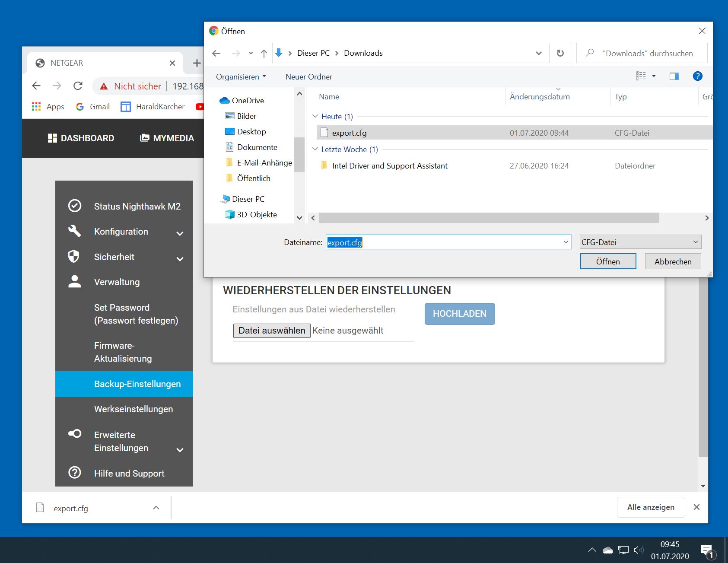Click the refresh icon in the file dialog
Screen dimensions: 728x563
click(x=560, y=53)
